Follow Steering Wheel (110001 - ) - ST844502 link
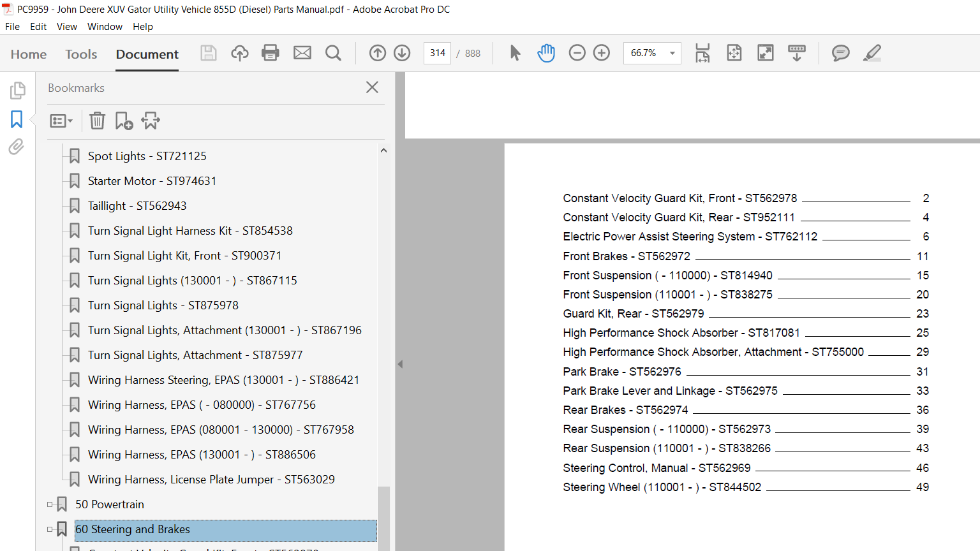980x551 pixels. (662, 487)
